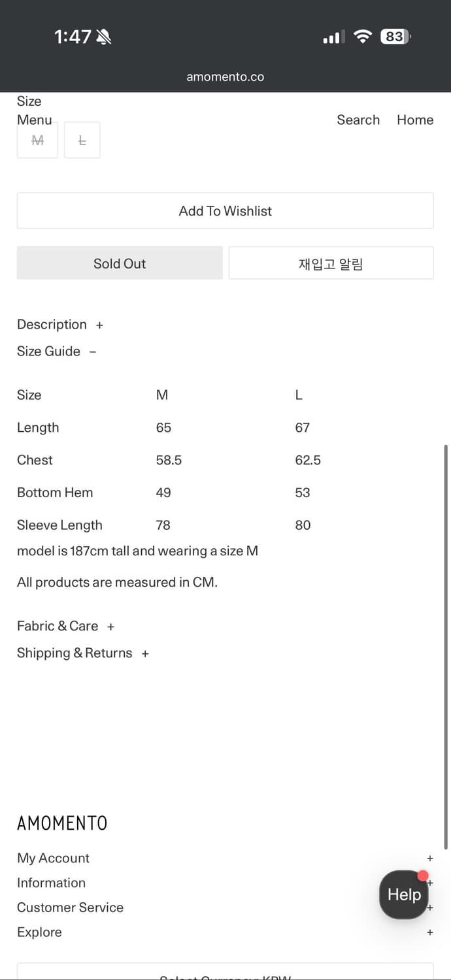Tap the Wi-Fi status icon
The width and height of the screenshot is (451, 980).
(x=362, y=37)
